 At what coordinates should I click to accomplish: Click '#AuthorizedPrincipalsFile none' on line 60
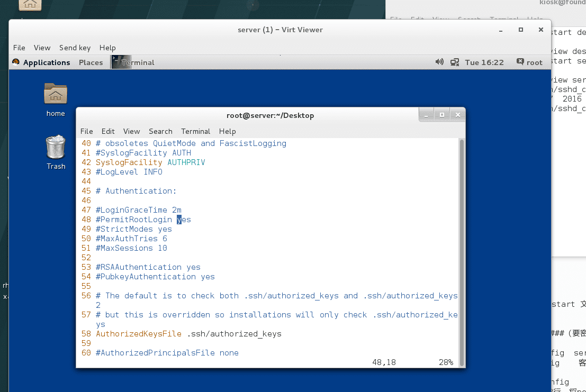click(x=167, y=353)
